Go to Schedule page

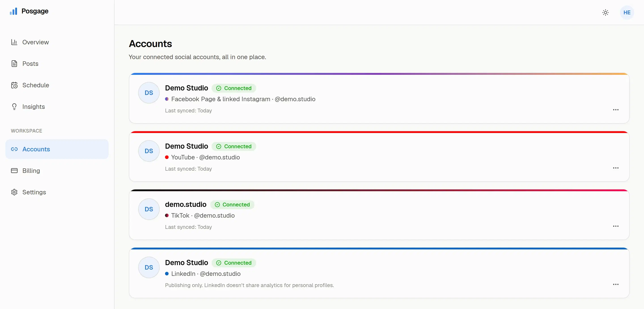point(57,85)
